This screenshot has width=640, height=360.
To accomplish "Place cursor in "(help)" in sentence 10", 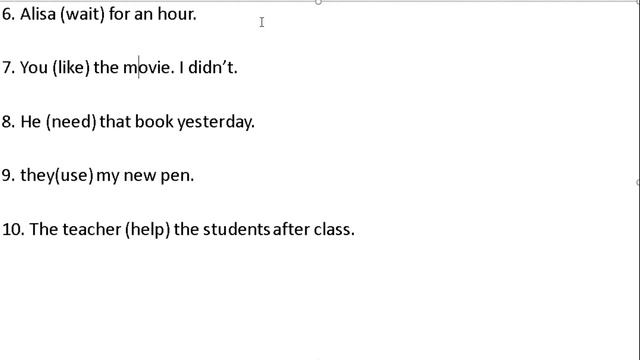I will pos(147,230).
